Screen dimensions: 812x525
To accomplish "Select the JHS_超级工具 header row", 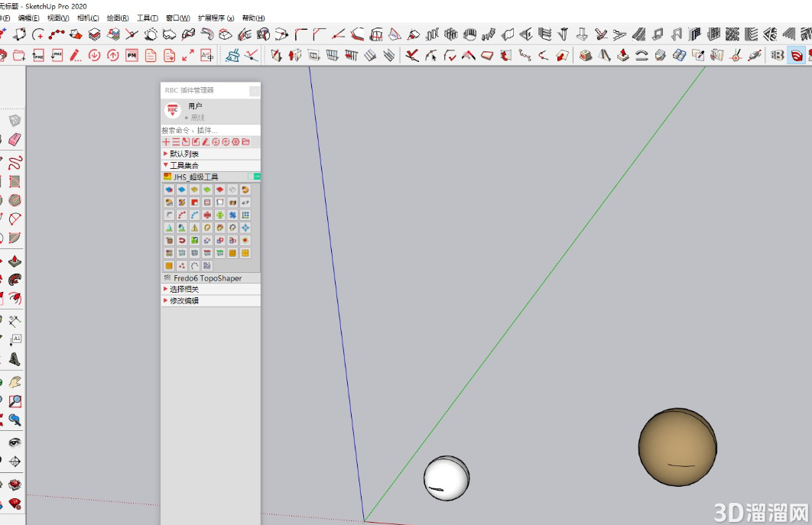I will [211, 177].
